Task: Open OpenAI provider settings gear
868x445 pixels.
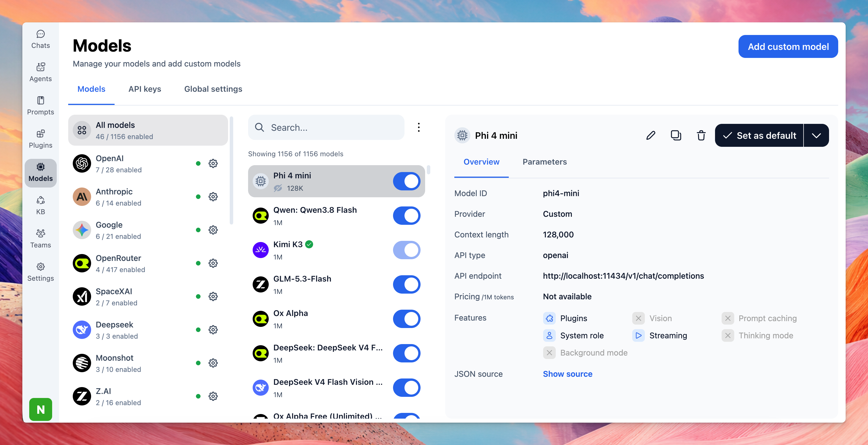Action: pyautogui.click(x=213, y=164)
